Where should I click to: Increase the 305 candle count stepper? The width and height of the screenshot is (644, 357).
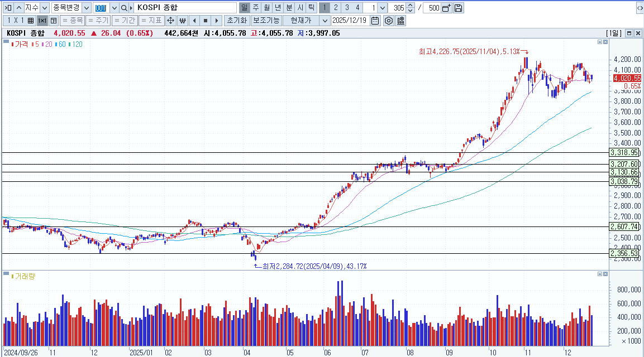coord(411,6)
